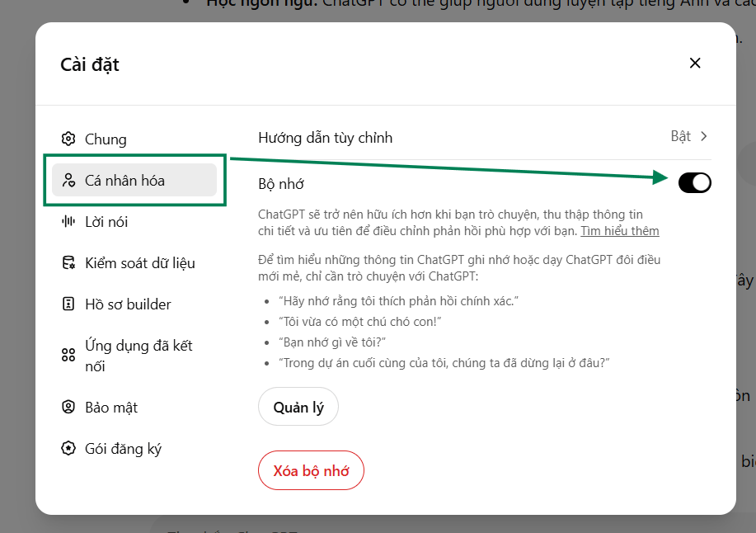Open the Tìm hiểu thêm link
The image size is (756, 533).
point(619,231)
